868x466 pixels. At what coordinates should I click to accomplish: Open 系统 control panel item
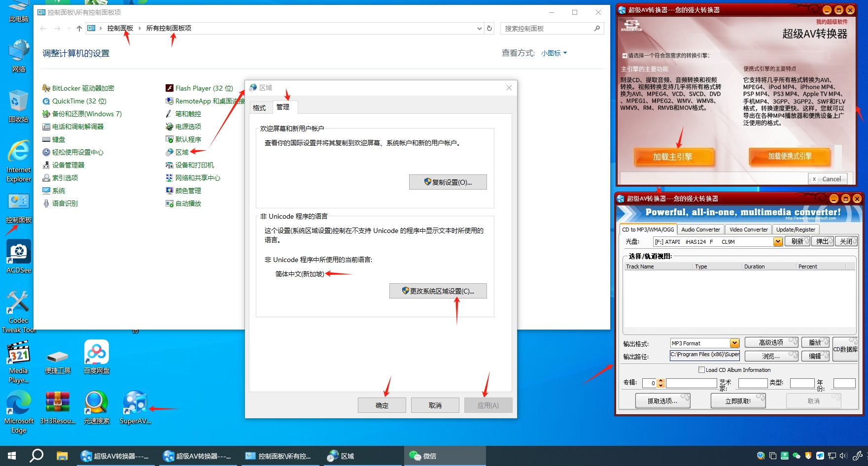[54, 191]
